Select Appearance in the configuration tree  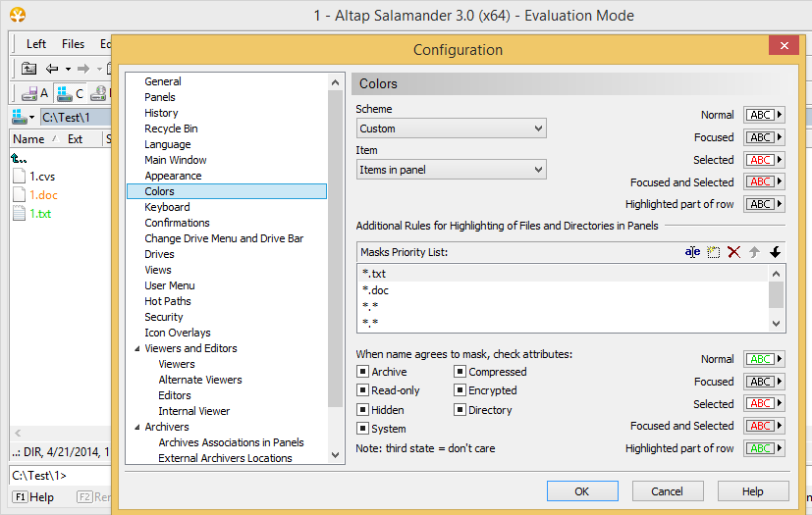173,176
